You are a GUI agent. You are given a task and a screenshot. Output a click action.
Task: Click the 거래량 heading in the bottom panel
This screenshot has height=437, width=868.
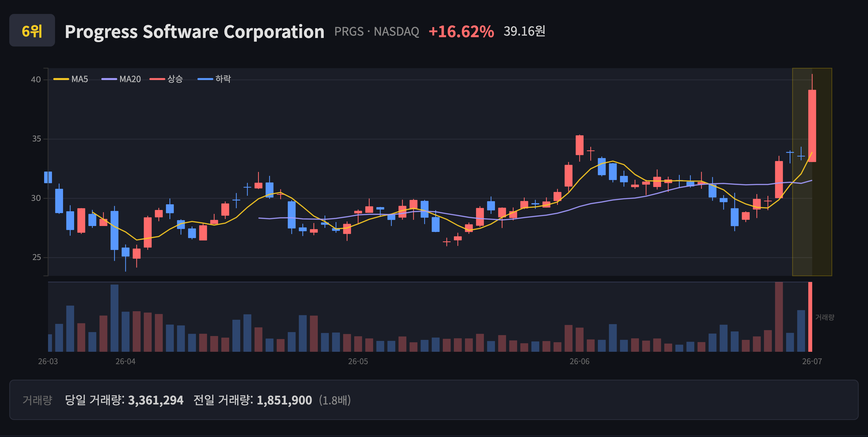point(37,400)
